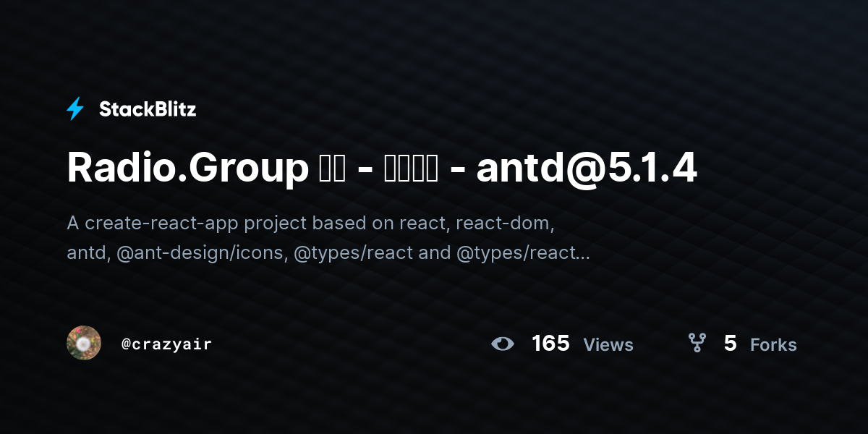Click the eye views icon
The image size is (868, 434).
pyautogui.click(x=503, y=344)
